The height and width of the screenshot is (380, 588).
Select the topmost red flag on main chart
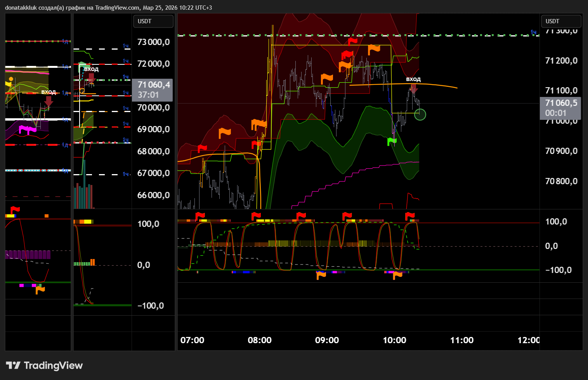click(352, 41)
